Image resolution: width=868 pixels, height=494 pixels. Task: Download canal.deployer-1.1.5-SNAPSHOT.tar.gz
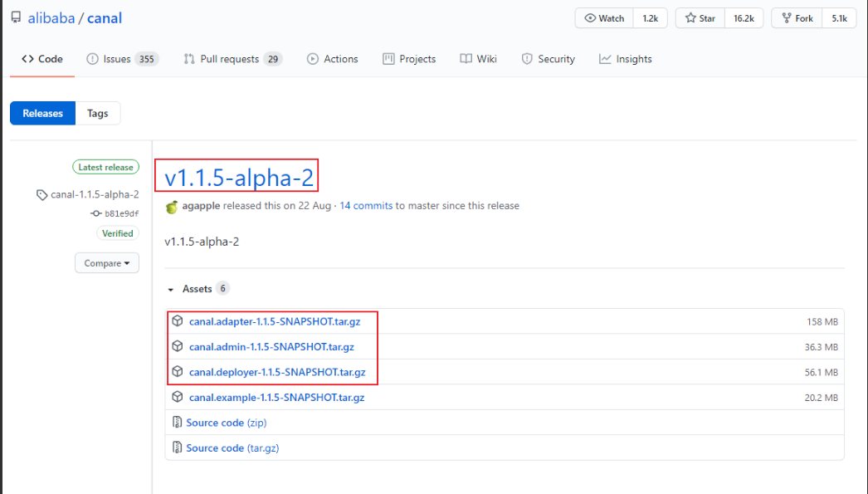pos(277,372)
